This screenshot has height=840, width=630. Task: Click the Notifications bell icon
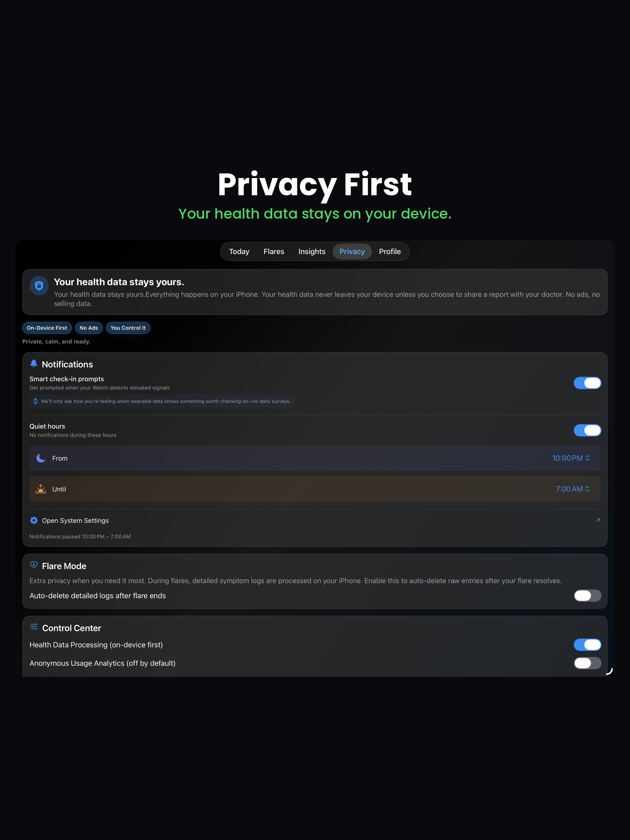(x=34, y=364)
